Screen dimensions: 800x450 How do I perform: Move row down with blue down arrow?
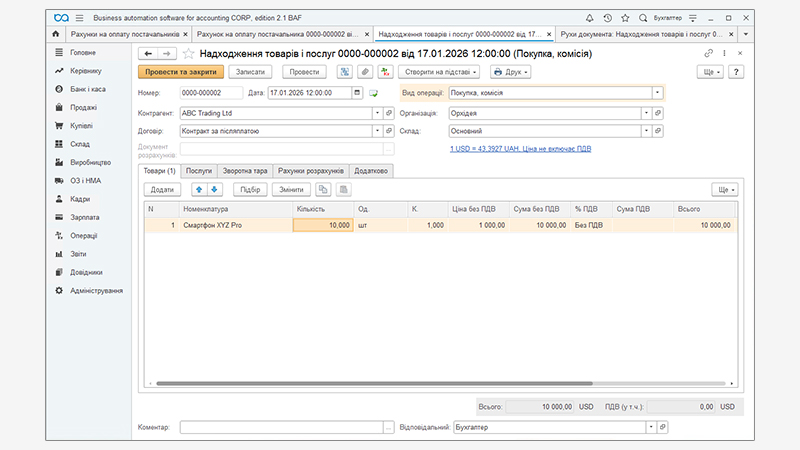click(214, 189)
